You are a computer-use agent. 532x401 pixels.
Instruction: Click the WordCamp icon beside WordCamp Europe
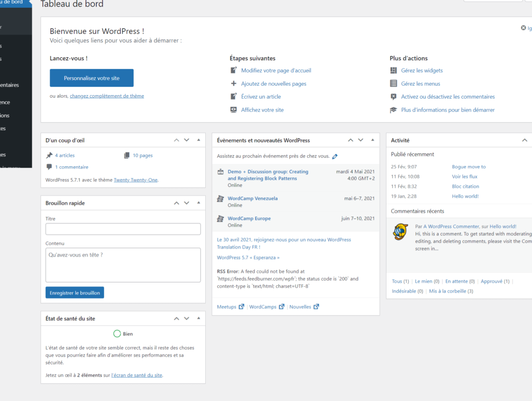[x=220, y=219]
